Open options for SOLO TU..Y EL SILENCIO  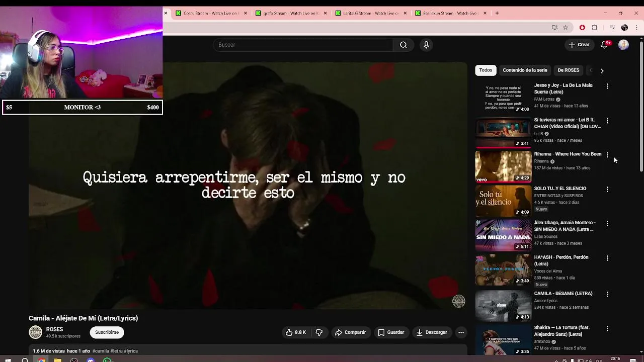coord(607,190)
